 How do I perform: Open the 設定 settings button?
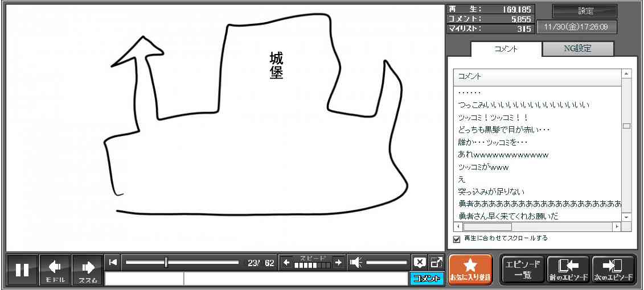pos(585,11)
